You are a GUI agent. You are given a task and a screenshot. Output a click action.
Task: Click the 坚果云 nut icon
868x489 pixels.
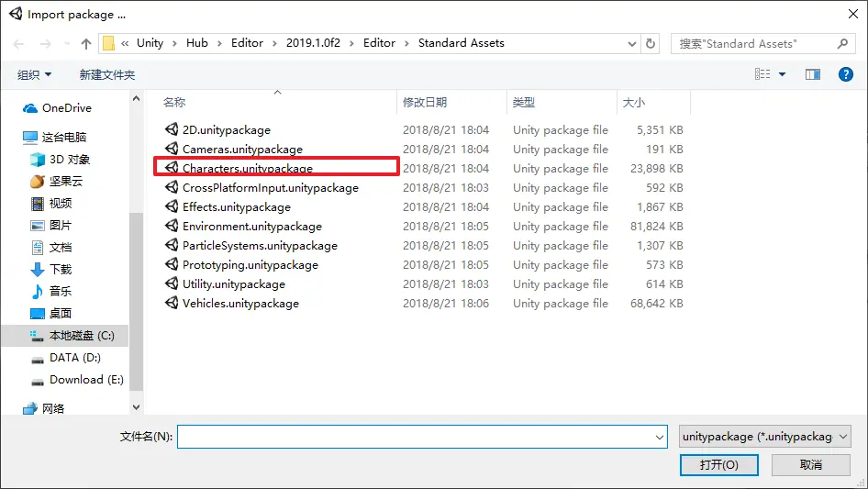[37, 181]
